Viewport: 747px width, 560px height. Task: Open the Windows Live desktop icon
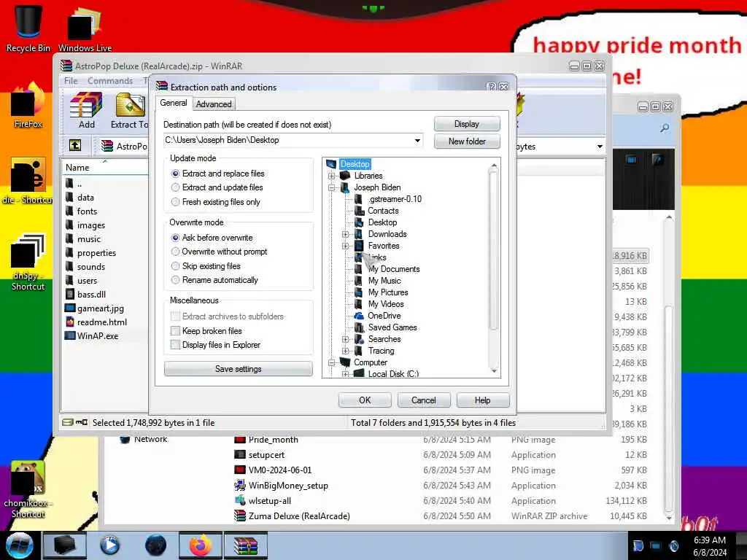click(x=85, y=28)
